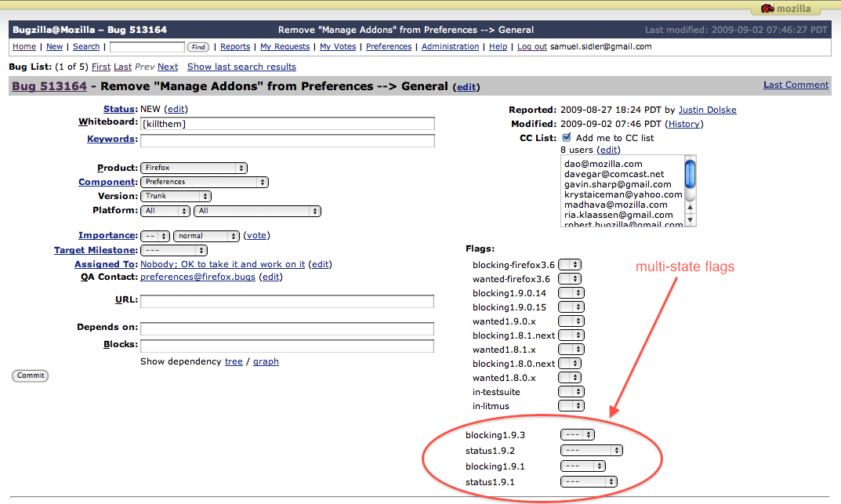841x504 pixels.
Task: Open severity dropdown showing normal
Action: coord(206,236)
